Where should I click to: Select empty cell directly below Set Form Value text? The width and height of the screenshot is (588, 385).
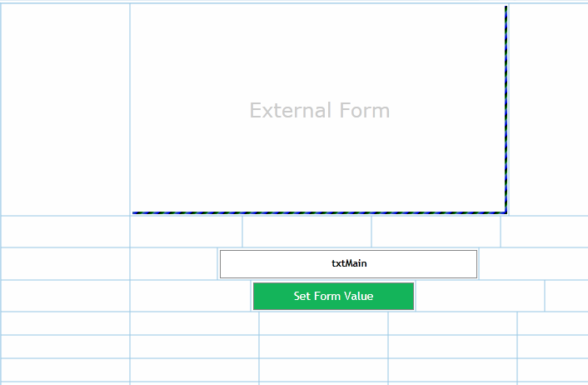(324, 323)
